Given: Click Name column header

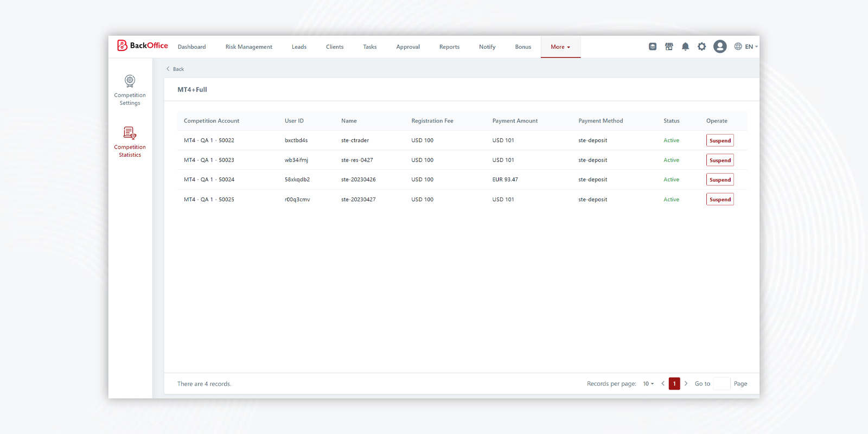Looking at the screenshot, I should tap(349, 121).
